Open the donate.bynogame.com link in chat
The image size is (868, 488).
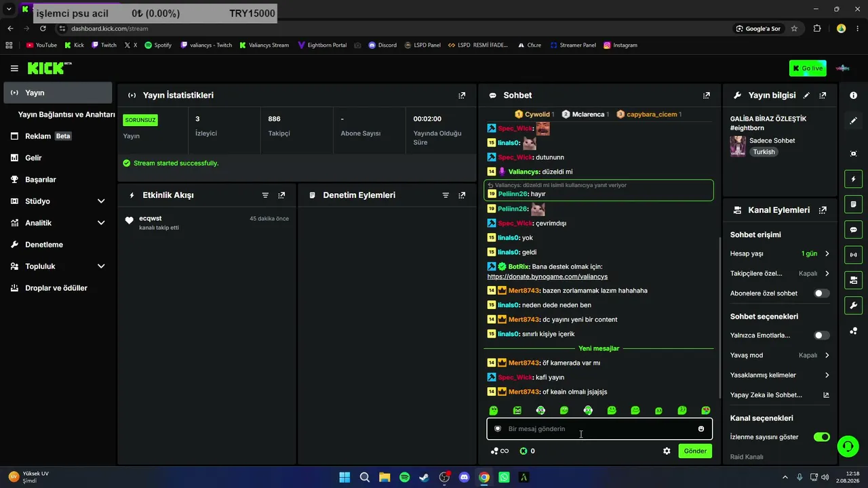click(x=547, y=277)
